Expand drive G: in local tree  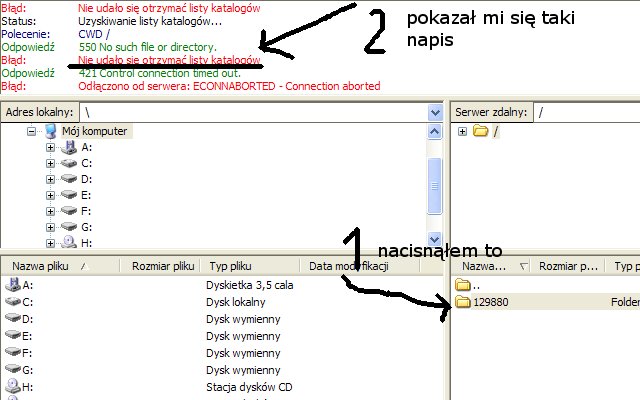tap(50, 227)
